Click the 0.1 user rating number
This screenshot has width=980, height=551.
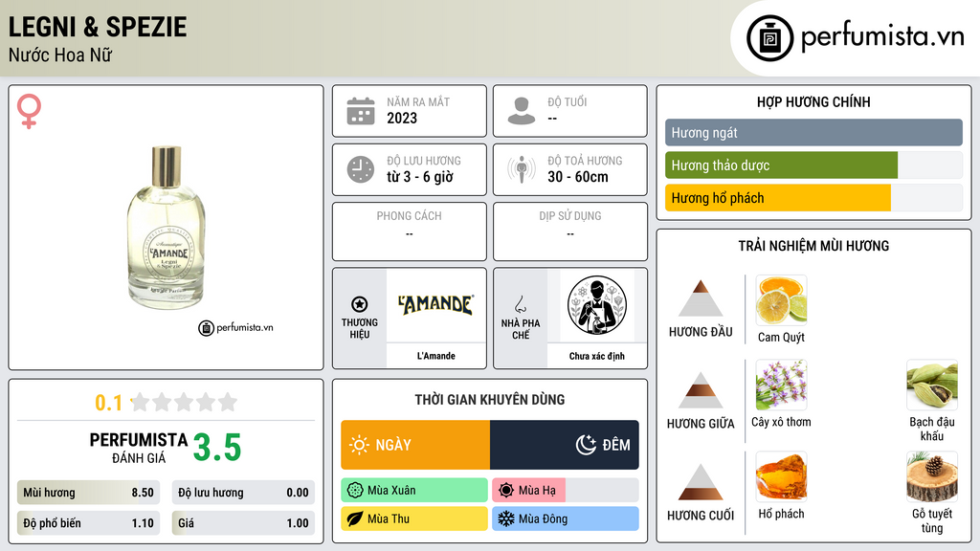tap(109, 403)
